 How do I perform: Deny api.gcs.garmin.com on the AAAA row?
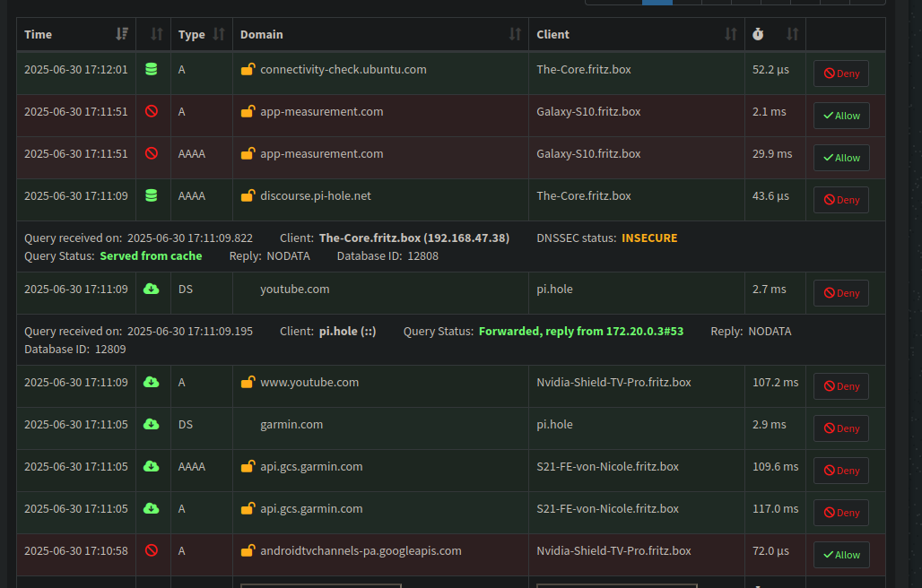pyautogui.click(x=841, y=471)
